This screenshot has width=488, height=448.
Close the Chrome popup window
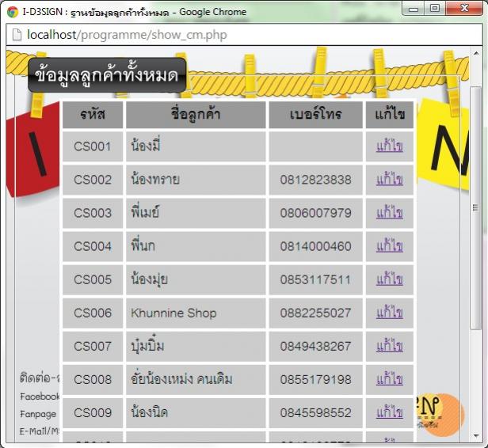(464, 9)
